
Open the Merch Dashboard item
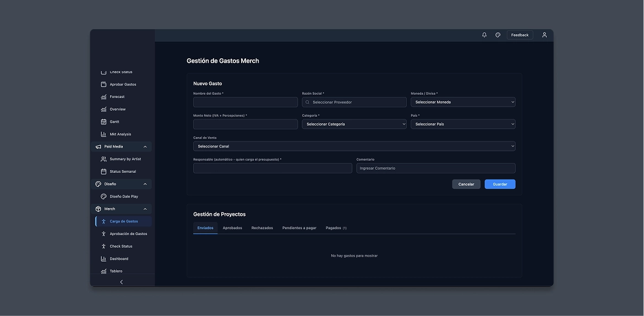(119, 259)
